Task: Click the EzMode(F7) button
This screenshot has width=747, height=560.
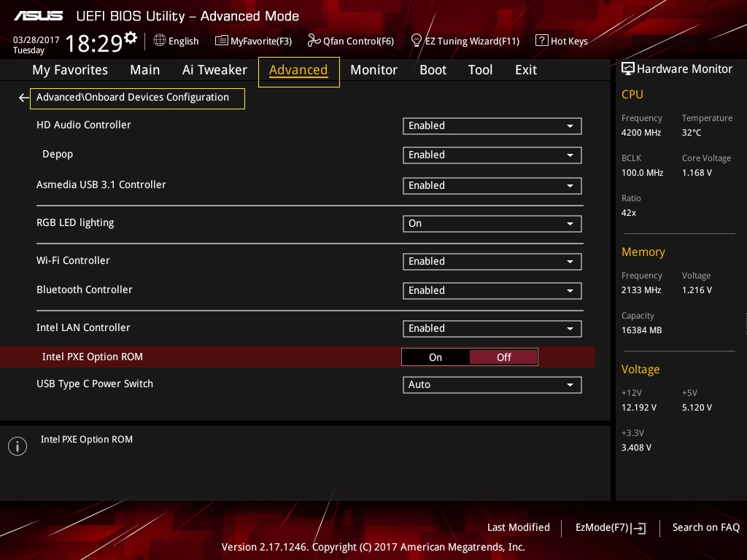Action: pyautogui.click(x=611, y=528)
